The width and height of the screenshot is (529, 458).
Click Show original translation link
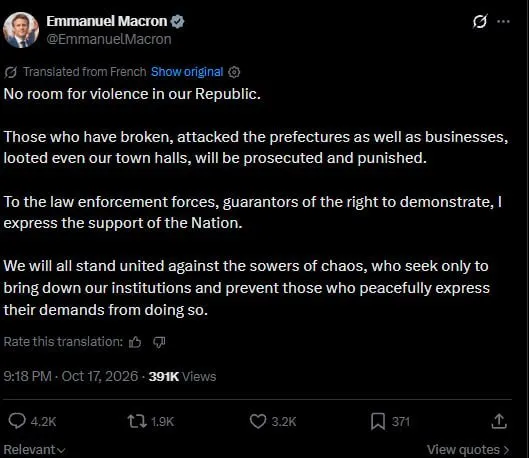(187, 72)
